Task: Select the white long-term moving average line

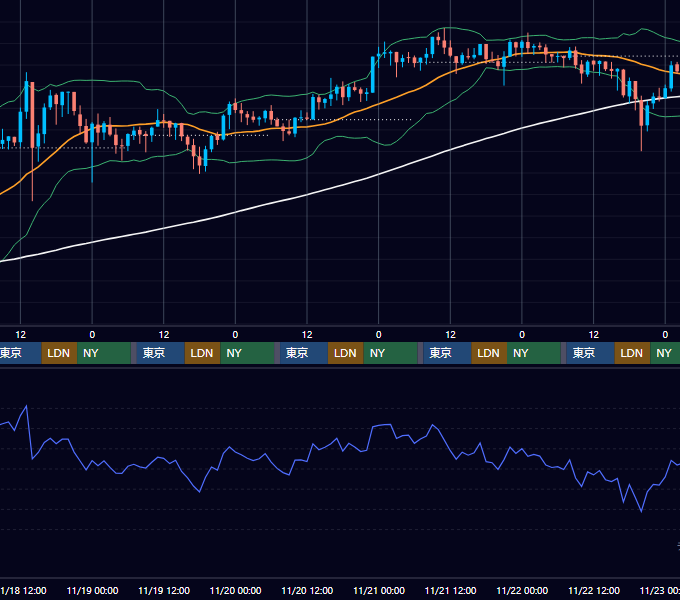Action: click(x=307, y=195)
